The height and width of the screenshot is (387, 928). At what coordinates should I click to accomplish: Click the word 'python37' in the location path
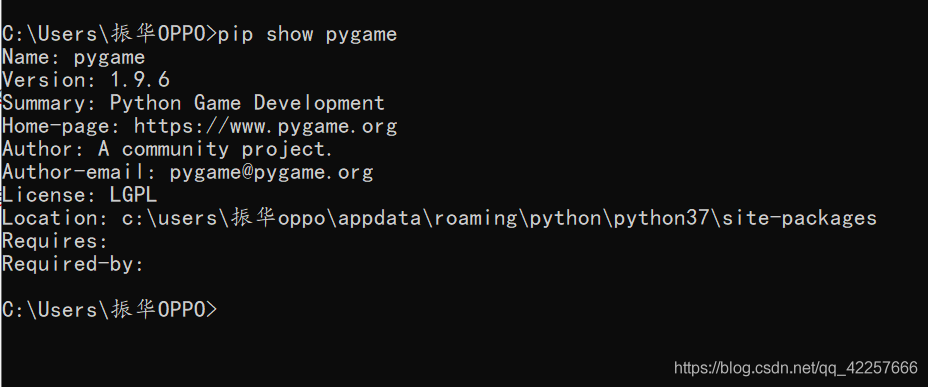point(661,218)
